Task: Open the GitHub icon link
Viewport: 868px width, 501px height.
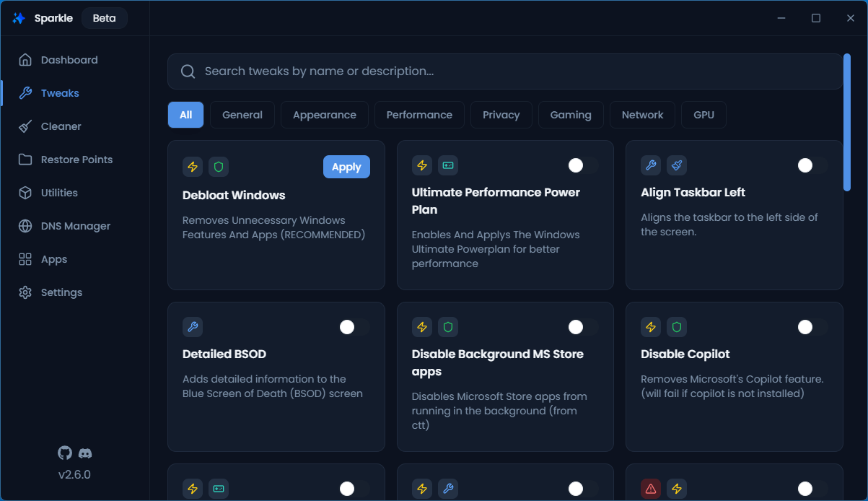Action: point(65,453)
